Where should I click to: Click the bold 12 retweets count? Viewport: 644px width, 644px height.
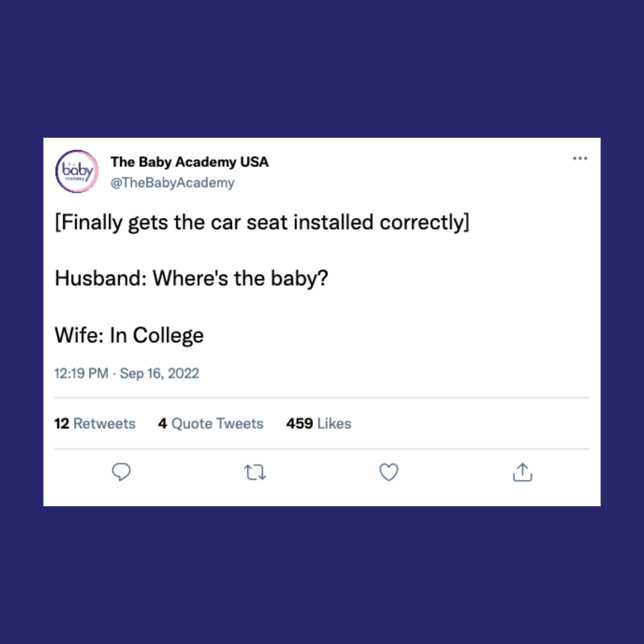[61, 423]
